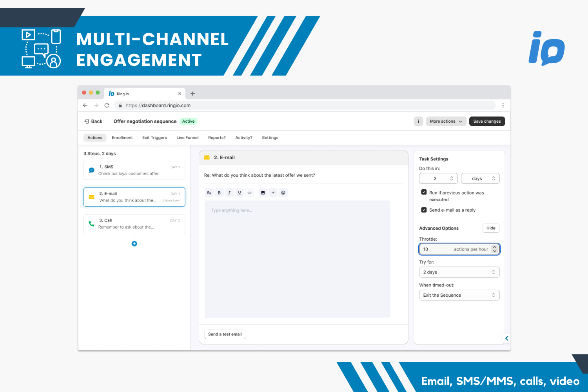Open the Live Funnel tab

pyautogui.click(x=187, y=138)
